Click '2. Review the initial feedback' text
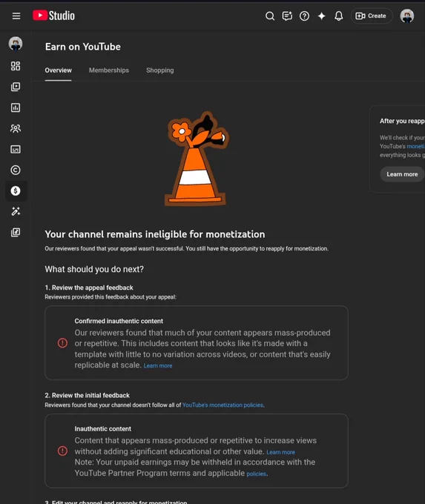 [88, 395]
